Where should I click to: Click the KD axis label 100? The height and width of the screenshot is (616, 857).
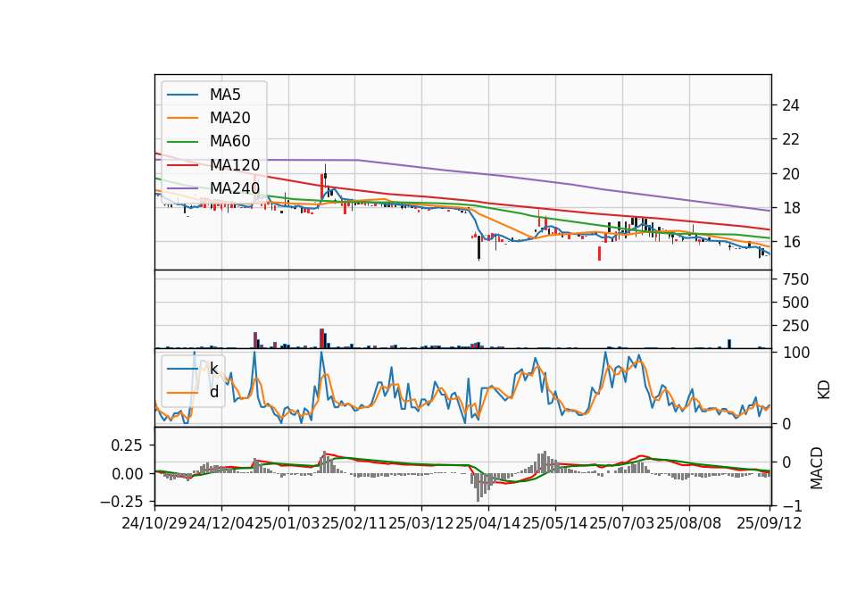pyautogui.click(x=795, y=353)
